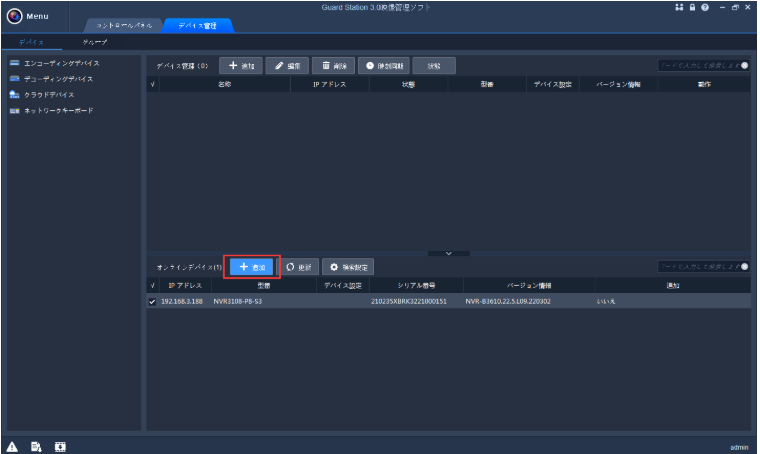The height and width of the screenshot is (454, 760).
Task: Uncheck the 192.168.3.188 device checkbox
Action: [x=152, y=301]
